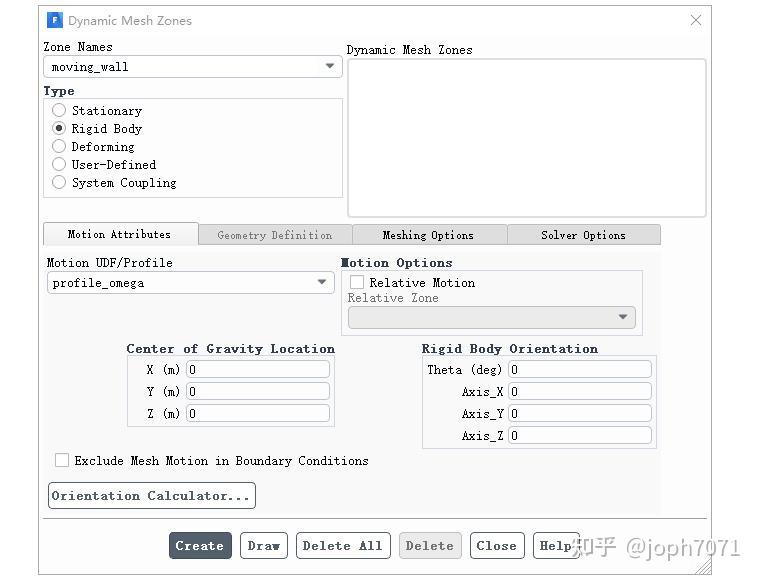Screen dimensions: 759x581
Task: Click the Fluent app icon in title bar
Action: [55, 20]
